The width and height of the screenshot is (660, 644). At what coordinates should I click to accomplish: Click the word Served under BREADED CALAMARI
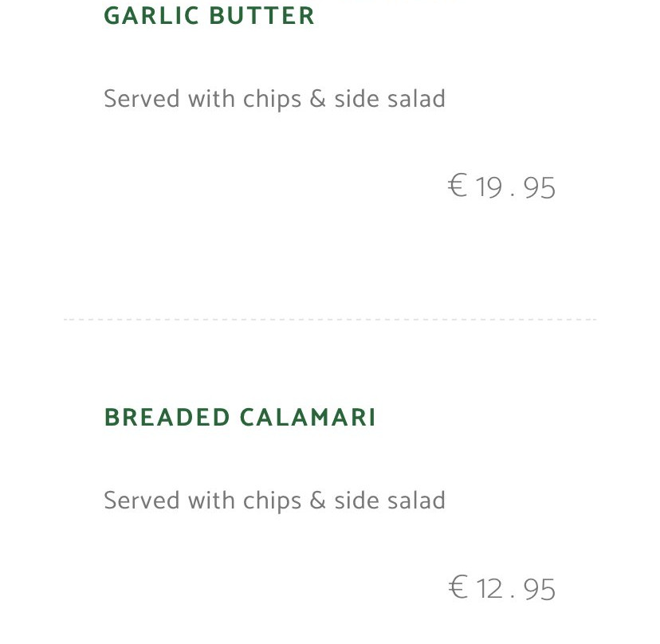click(x=142, y=501)
